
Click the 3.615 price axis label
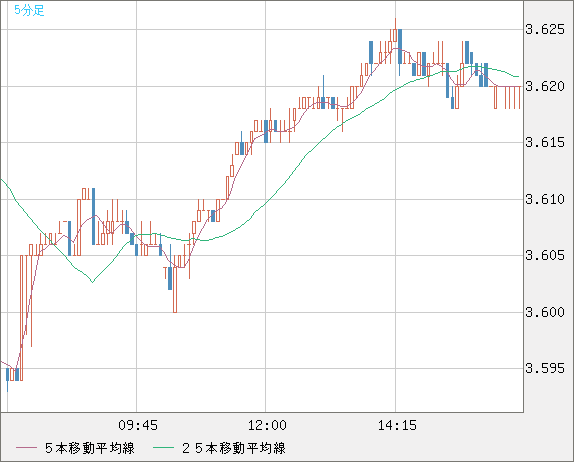[545, 142]
